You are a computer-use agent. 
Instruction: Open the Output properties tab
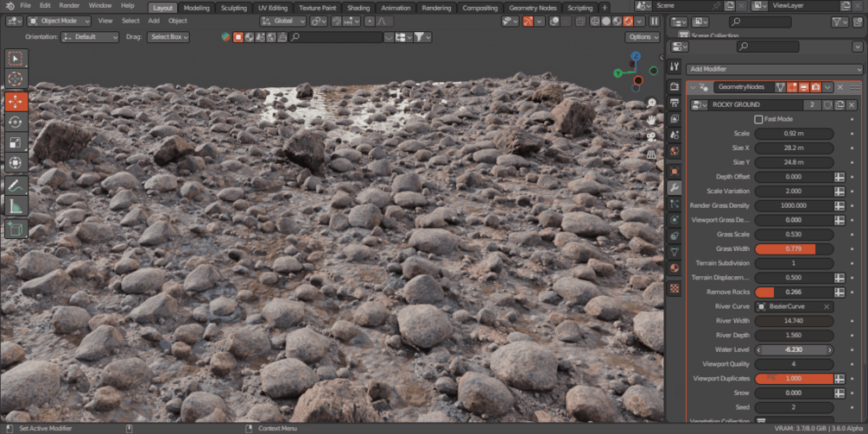675,103
